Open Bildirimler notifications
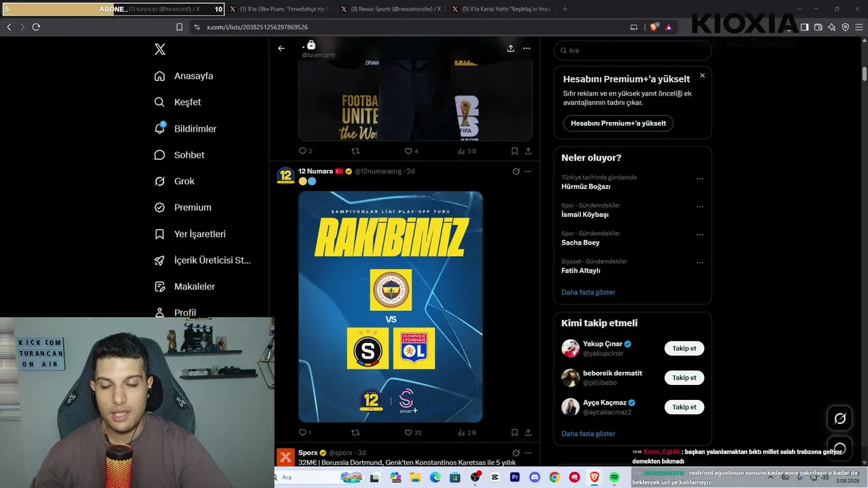Image resolution: width=868 pixels, height=488 pixels. (x=185, y=129)
